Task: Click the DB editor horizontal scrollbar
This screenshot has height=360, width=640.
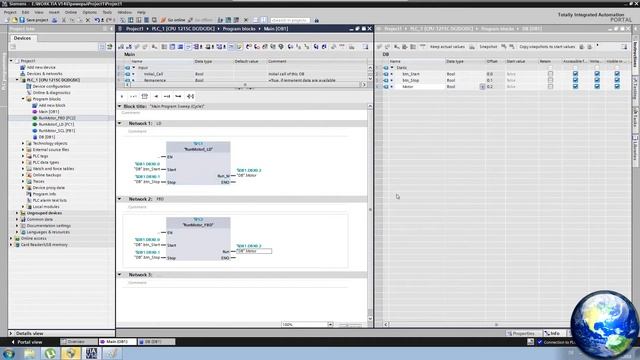Action: pyautogui.click(x=496, y=324)
